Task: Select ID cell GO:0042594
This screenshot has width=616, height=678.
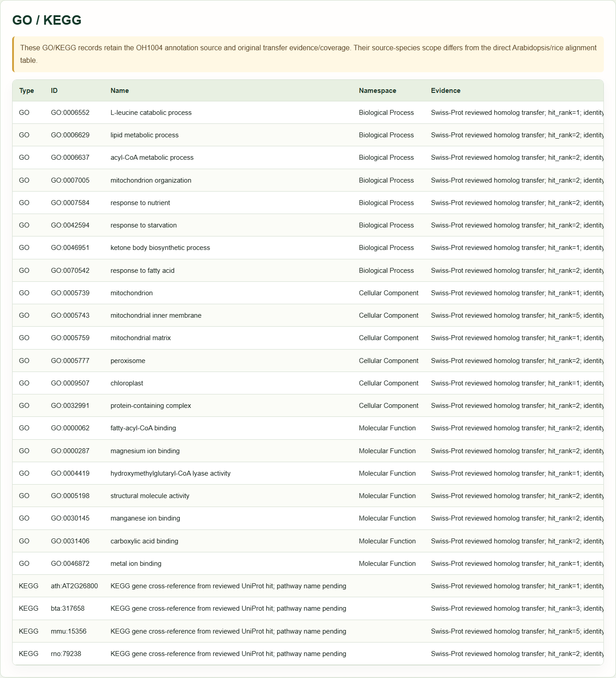Action: [70, 225]
